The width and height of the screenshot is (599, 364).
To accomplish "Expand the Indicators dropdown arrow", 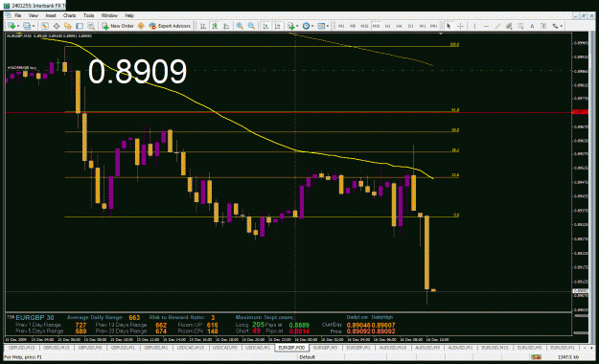I will point(298,26).
